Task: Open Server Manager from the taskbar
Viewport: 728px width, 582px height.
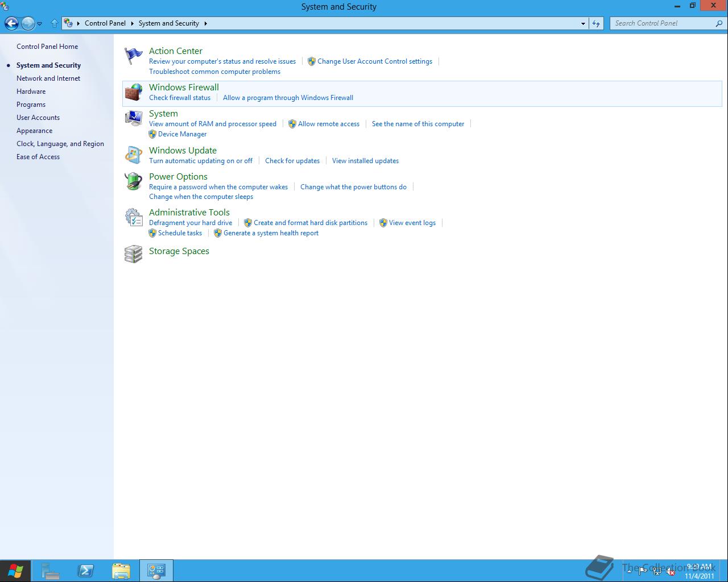Action: point(51,571)
